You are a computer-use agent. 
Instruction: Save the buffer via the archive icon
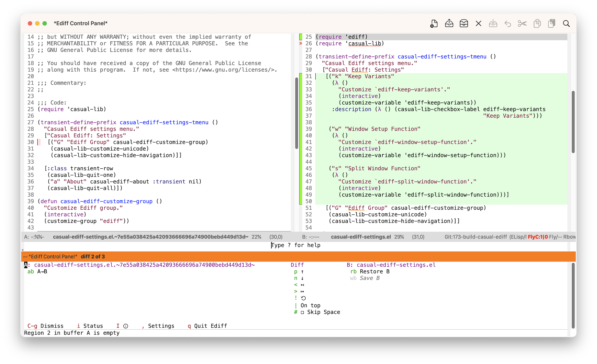point(463,23)
